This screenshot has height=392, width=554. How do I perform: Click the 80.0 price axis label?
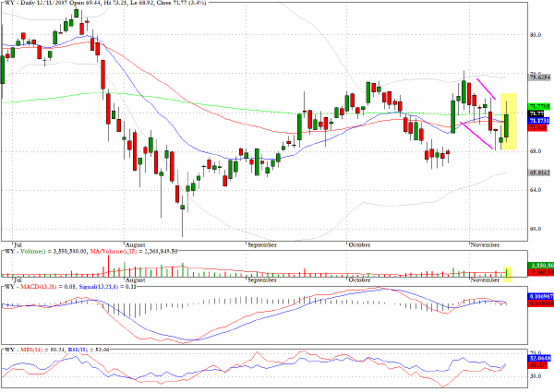(536, 34)
